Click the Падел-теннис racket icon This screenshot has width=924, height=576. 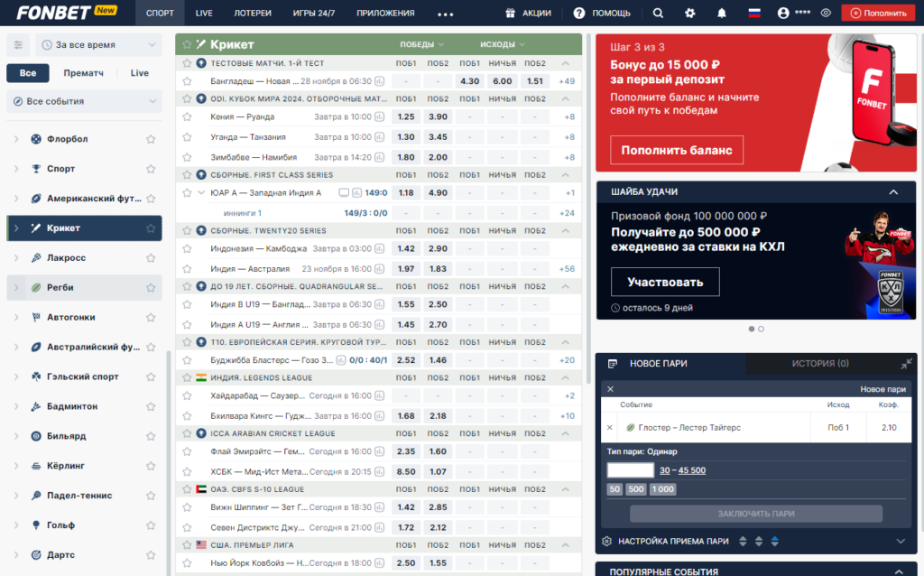click(x=36, y=496)
